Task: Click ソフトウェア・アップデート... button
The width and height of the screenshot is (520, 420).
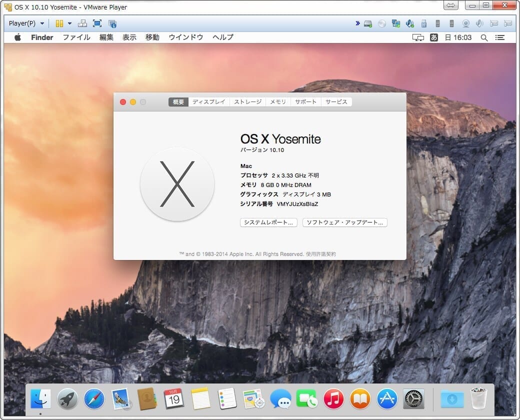Action: [344, 222]
